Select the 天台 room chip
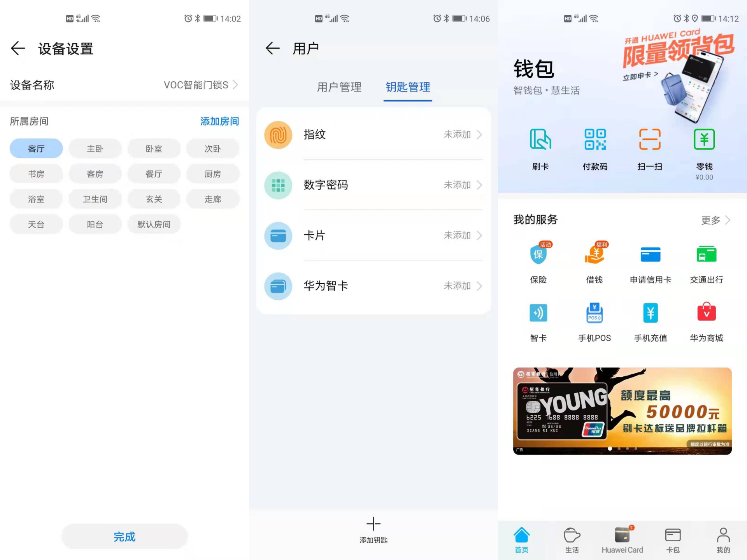This screenshot has height=560, width=747. (x=36, y=225)
